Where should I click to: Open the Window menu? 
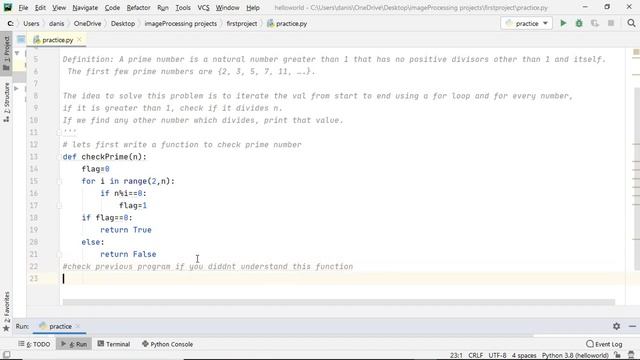[227, 7]
